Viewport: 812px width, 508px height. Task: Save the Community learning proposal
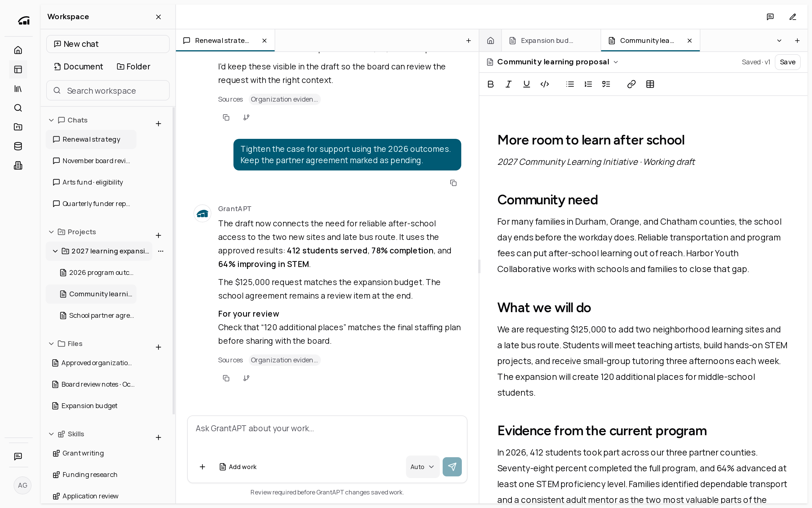(x=787, y=62)
